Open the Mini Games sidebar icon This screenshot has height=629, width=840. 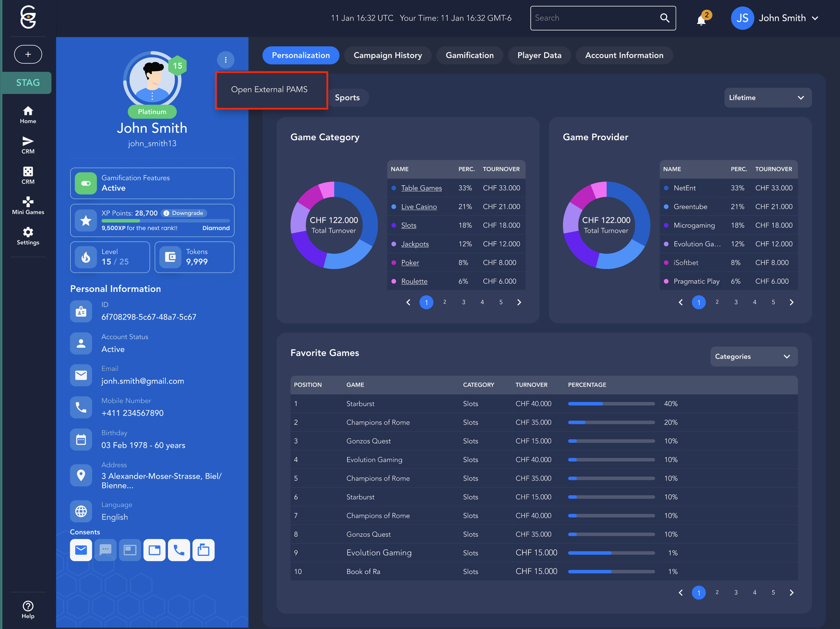pyautogui.click(x=28, y=205)
